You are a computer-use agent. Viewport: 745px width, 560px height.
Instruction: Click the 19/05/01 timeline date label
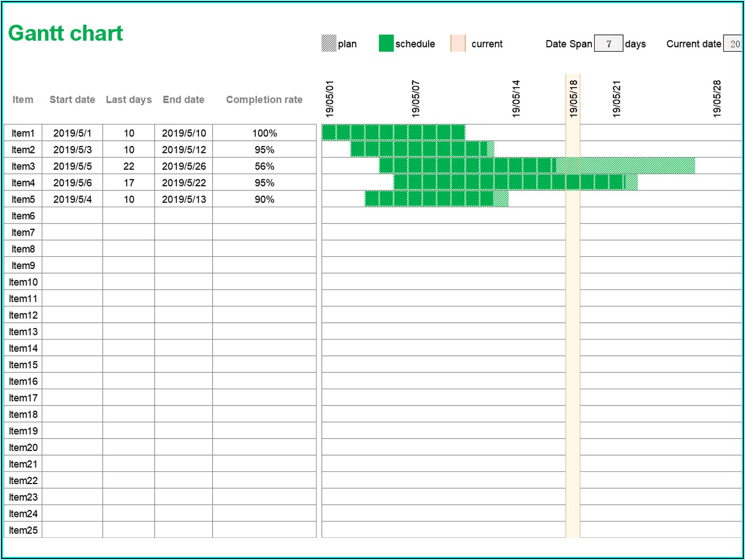330,99
